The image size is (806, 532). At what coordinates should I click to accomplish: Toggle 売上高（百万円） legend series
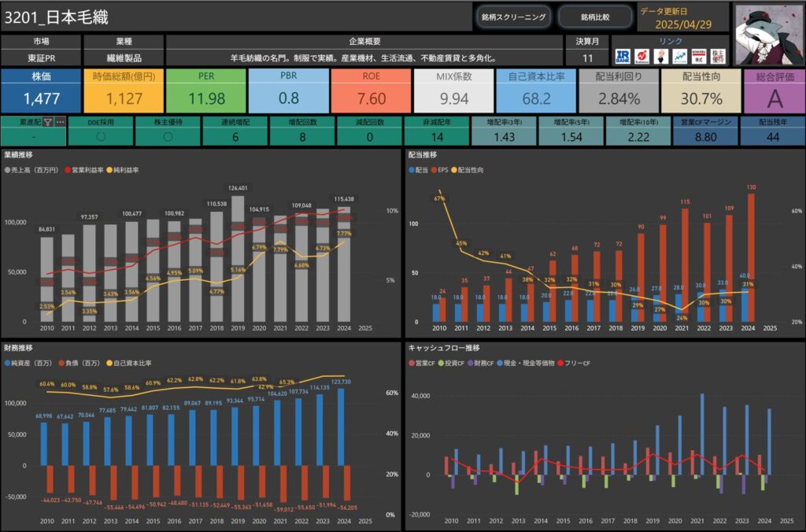[31, 170]
